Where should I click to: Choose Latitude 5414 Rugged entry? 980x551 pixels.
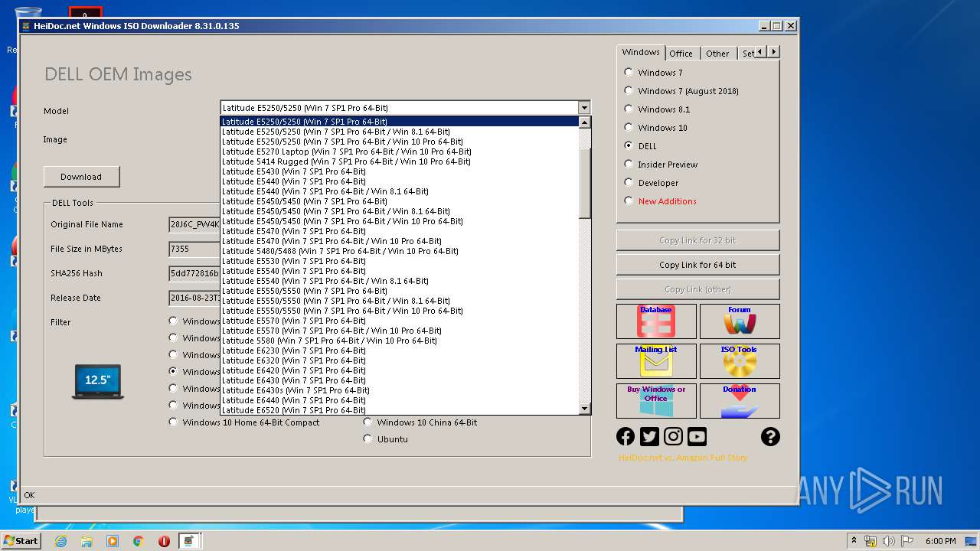(399, 161)
